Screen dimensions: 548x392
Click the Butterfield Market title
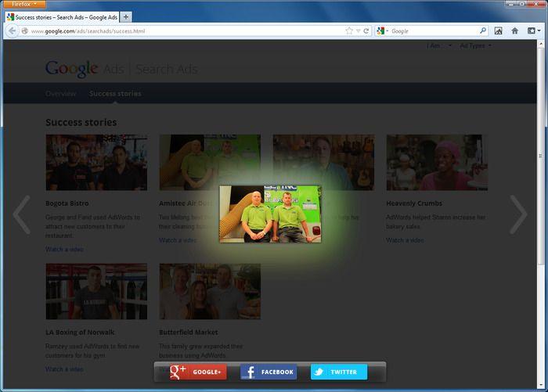189,333
